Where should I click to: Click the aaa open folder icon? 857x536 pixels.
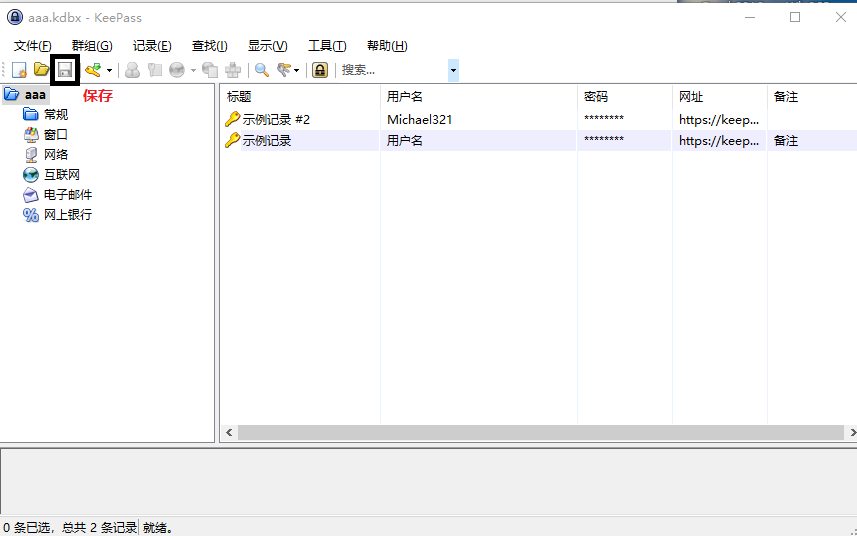click(x=11, y=94)
